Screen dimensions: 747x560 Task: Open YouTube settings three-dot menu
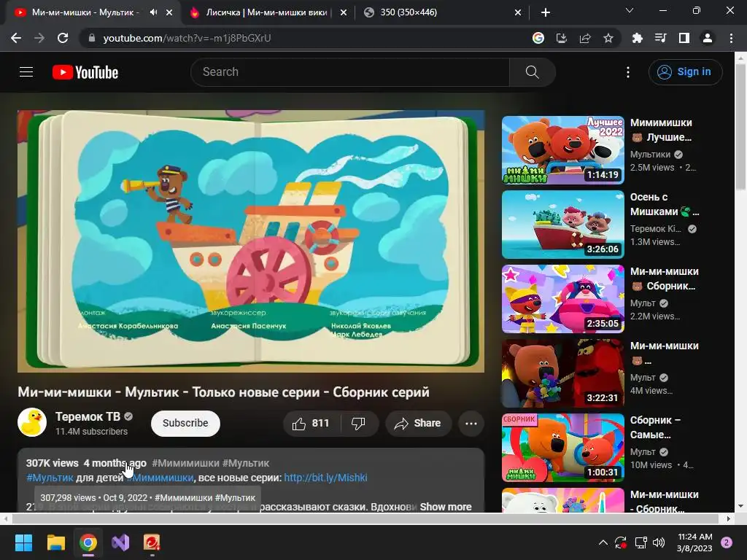click(628, 72)
